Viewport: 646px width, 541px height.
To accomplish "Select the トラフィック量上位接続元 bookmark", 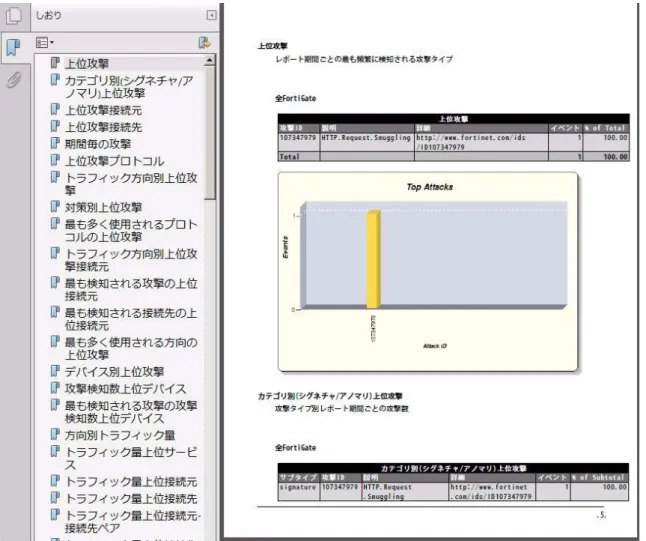I will tap(131, 482).
